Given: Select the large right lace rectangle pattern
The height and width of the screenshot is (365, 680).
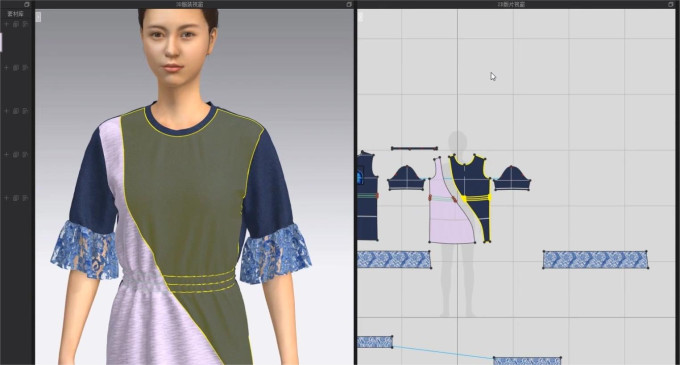Looking at the screenshot, I should [x=595, y=260].
